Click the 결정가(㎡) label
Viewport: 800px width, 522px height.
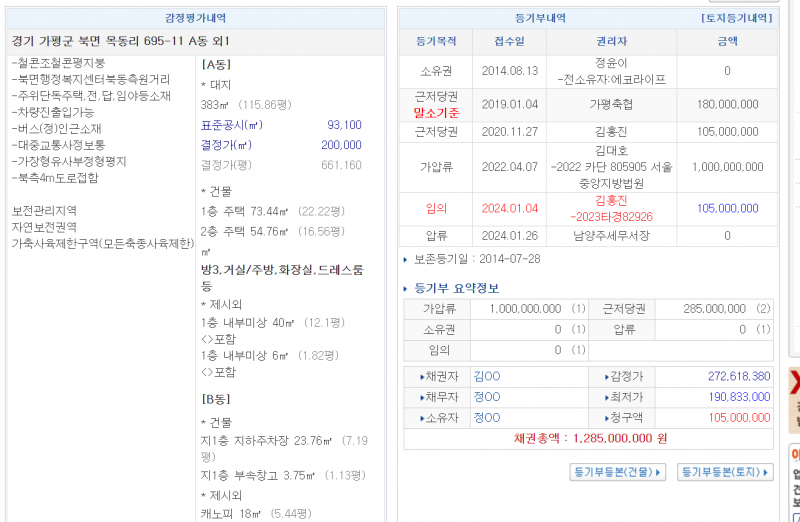point(225,145)
